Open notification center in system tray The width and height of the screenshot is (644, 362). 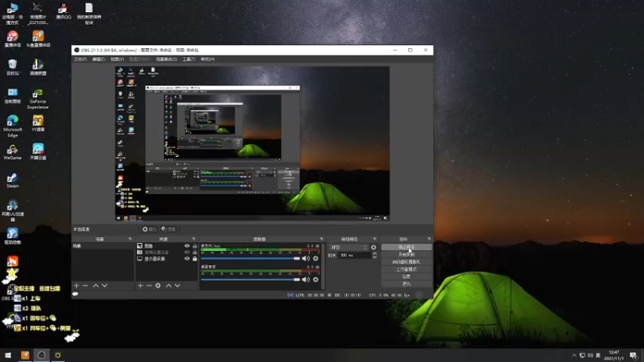[x=634, y=355]
